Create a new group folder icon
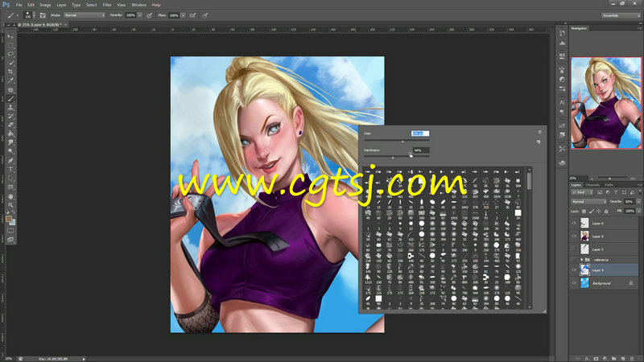 tap(614, 359)
